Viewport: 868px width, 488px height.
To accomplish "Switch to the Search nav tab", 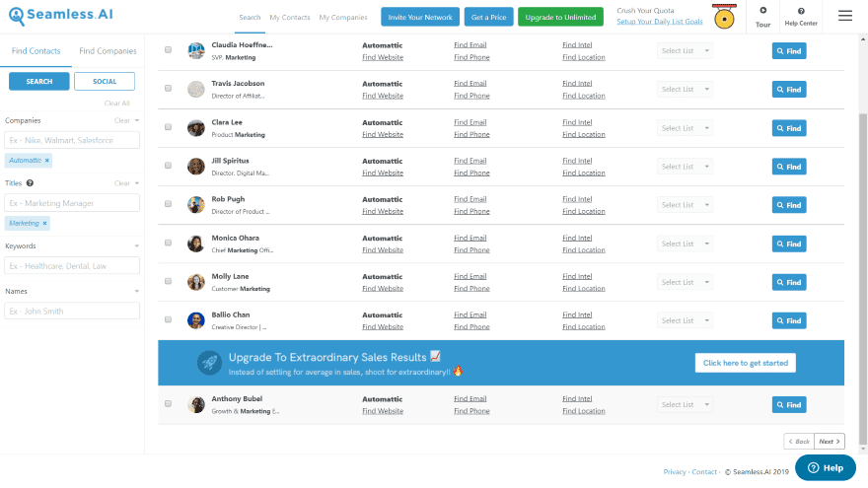I will point(250,18).
